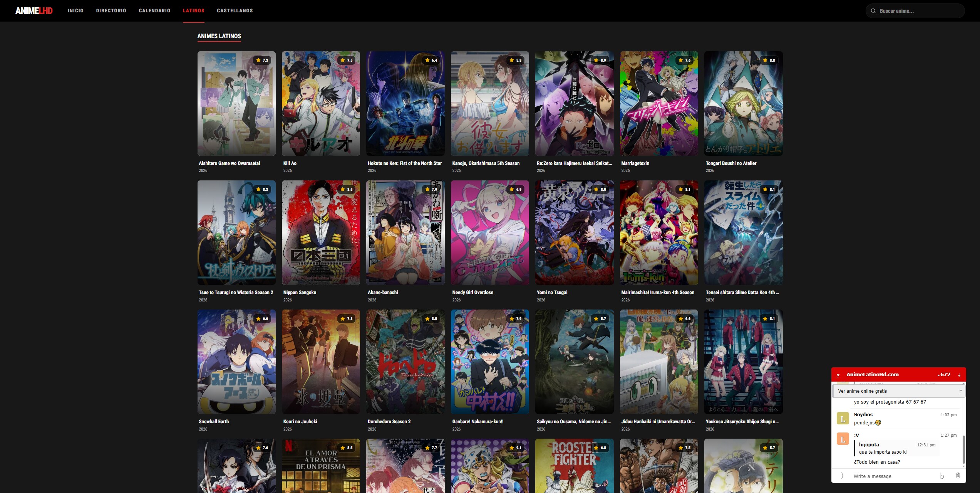Open the Hokuto no Ken poster thumbnail

click(405, 103)
